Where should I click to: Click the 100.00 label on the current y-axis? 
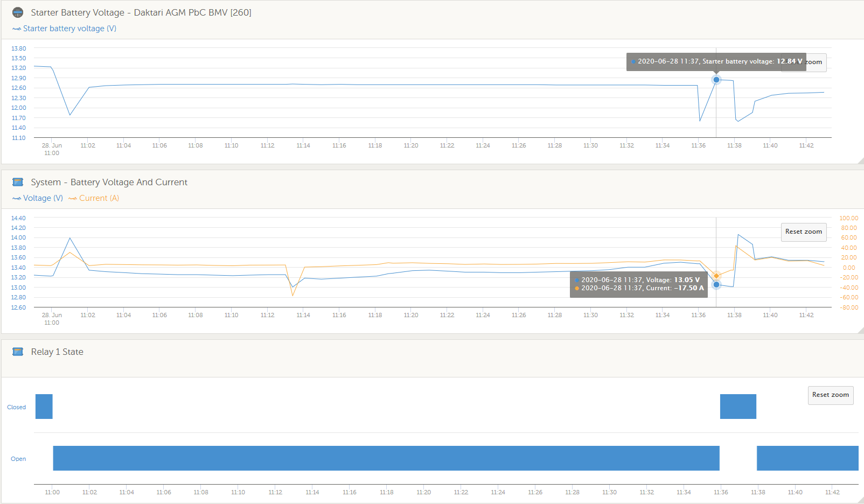pyautogui.click(x=849, y=218)
